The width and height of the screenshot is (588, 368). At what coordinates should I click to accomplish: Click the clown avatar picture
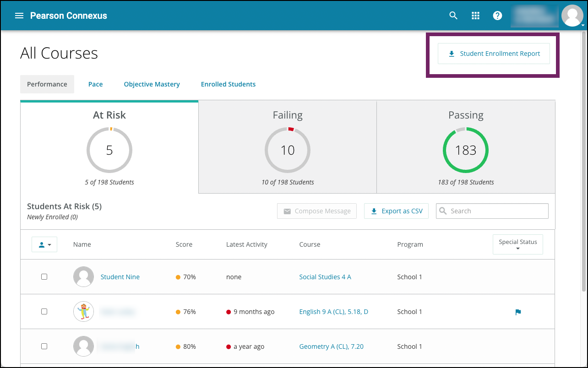[x=84, y=312]
